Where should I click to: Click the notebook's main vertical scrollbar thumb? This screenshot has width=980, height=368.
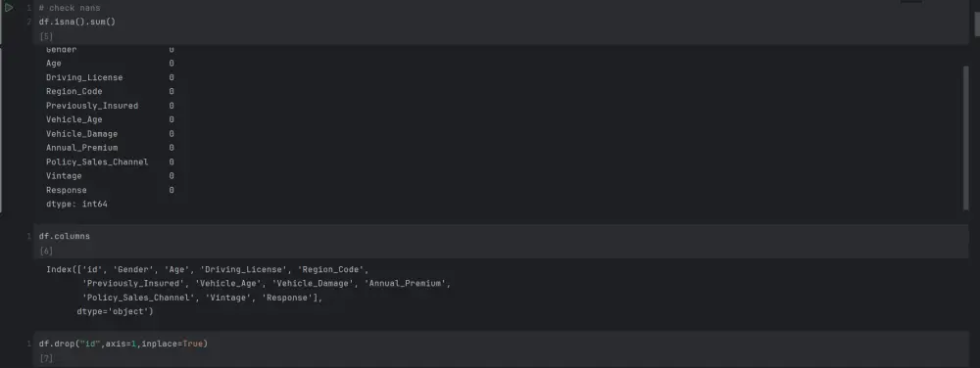pos(977,23)
